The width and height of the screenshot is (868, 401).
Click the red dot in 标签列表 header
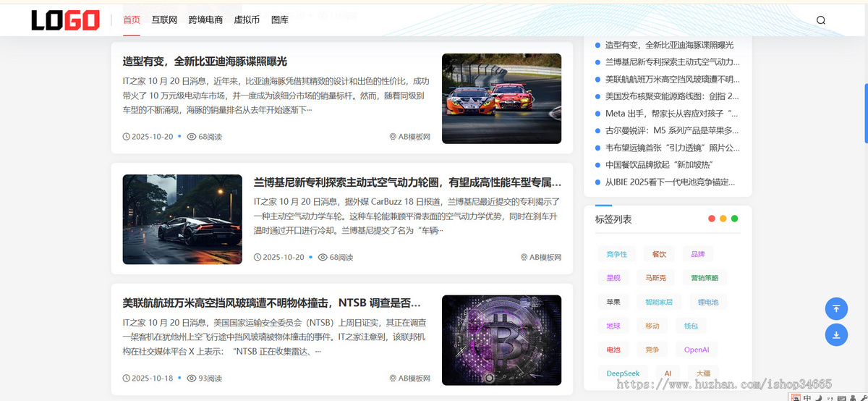point(712,219)
